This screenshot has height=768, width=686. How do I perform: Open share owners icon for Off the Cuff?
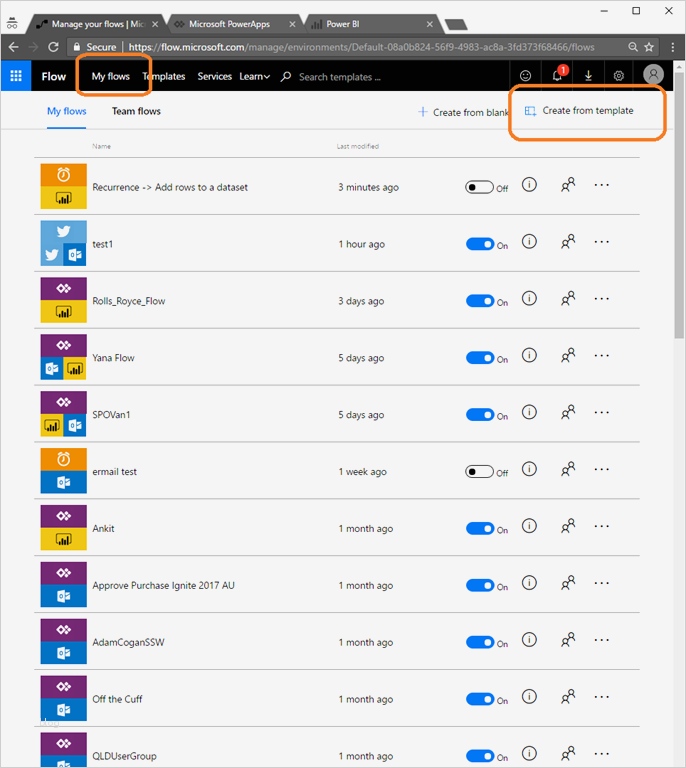tap(568, 696)
